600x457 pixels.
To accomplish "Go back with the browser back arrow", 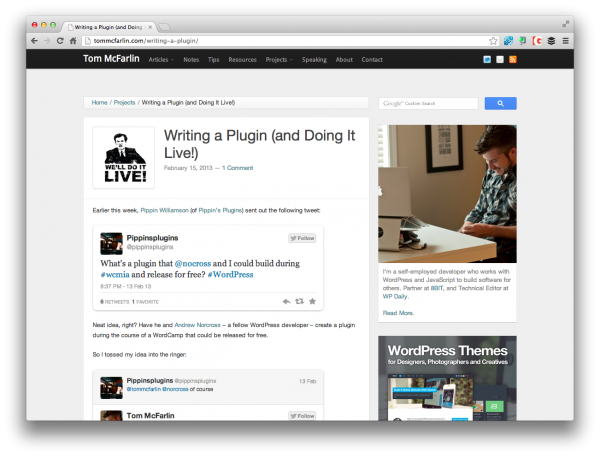I will click(x=34, y=41).
